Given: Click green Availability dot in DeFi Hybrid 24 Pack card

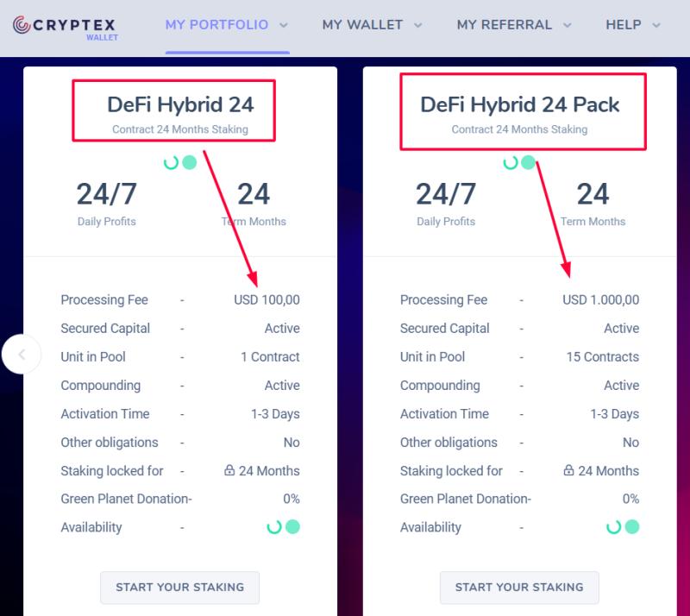Looking at the screenshot, I should coord(632,527).
